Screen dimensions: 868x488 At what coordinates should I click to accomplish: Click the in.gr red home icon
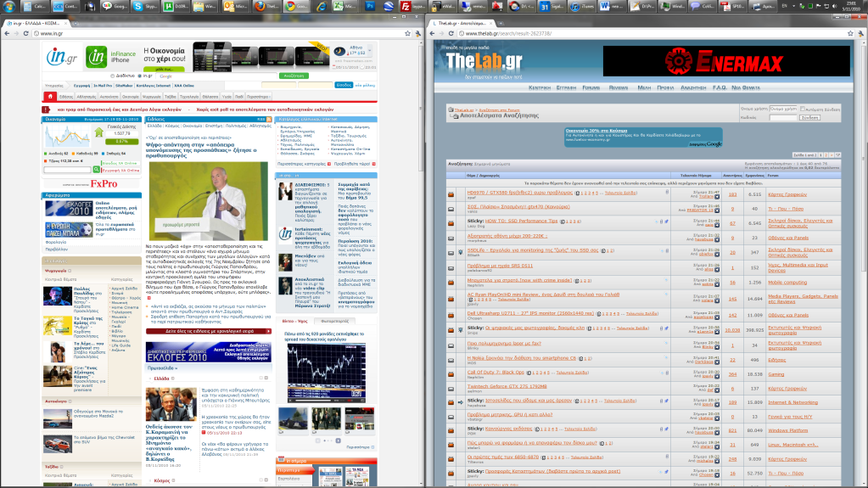point(49,96)
